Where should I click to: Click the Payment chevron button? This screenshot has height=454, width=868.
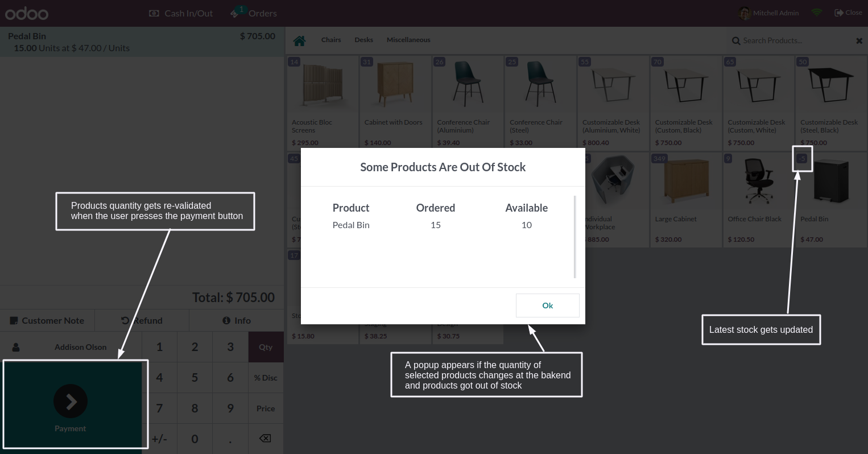click(x=71, y=402)
